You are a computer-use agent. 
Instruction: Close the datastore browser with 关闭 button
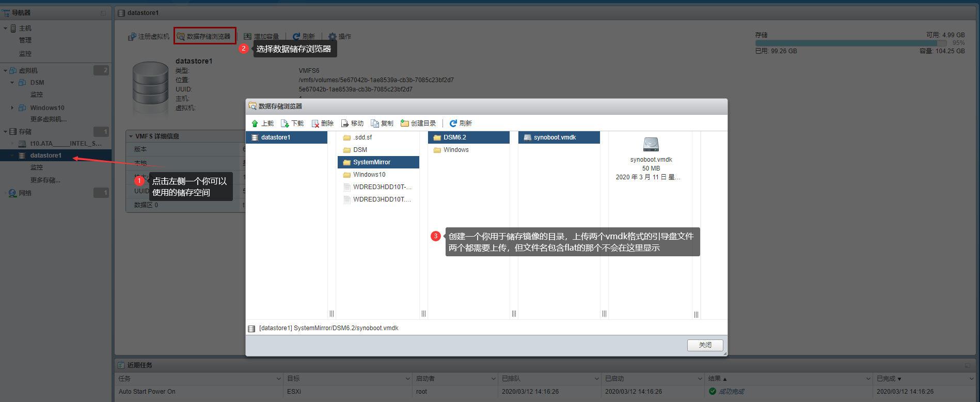pos(705,345)
